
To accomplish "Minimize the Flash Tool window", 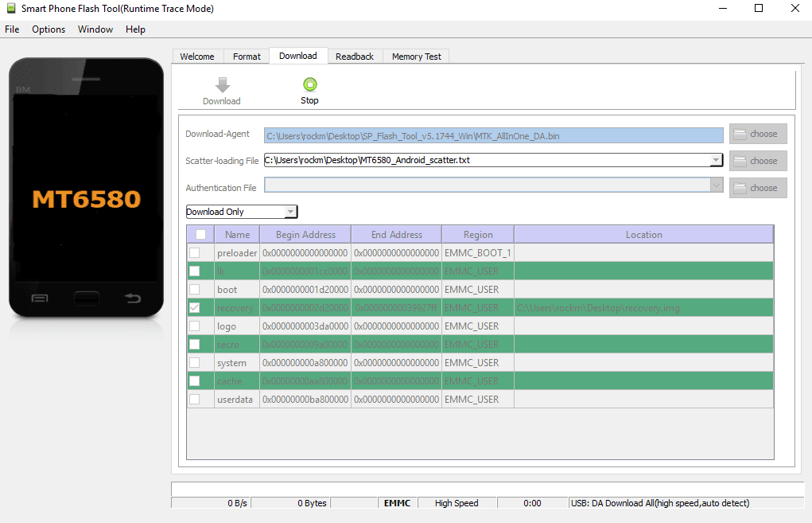I will coord(724,8).
